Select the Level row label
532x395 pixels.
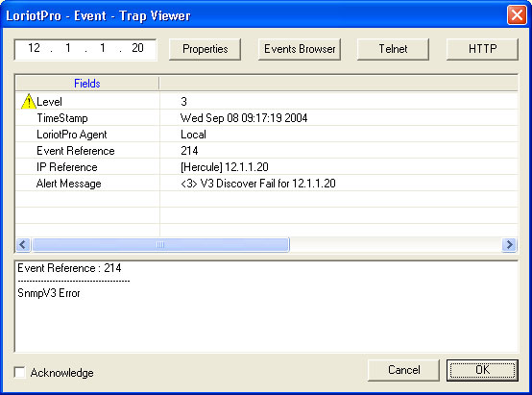point(50,102)
